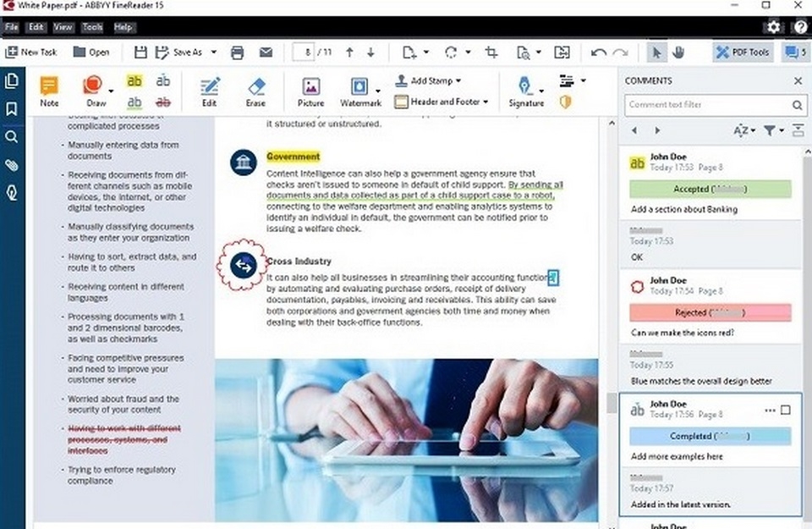
Task: Click the Undo arrow icon
Action: 599,52
